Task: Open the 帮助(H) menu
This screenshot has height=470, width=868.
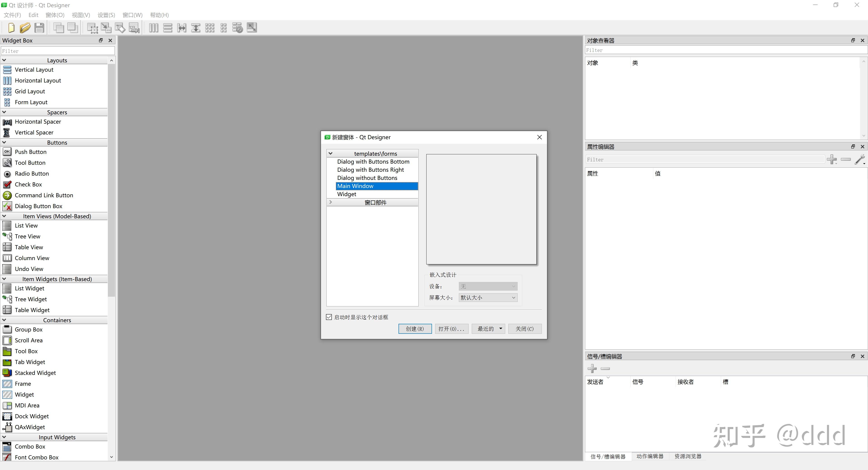Action: (x=159, y=15)
